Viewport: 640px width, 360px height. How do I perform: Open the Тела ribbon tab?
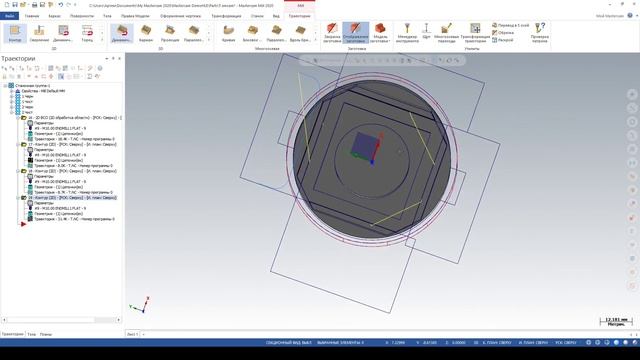coord(107,16)
